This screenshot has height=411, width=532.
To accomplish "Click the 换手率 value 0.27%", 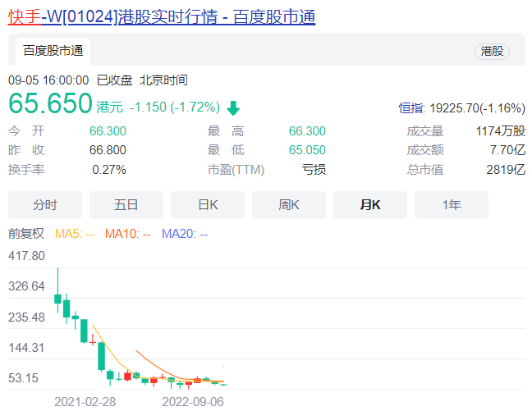I will [x=109, y=169].
